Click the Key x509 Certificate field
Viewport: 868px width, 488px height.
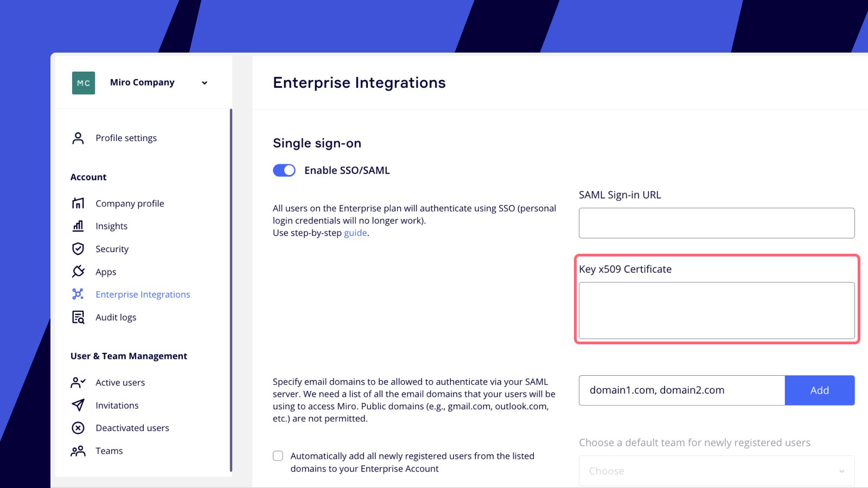pyautogui.click(x=716, y=311)
